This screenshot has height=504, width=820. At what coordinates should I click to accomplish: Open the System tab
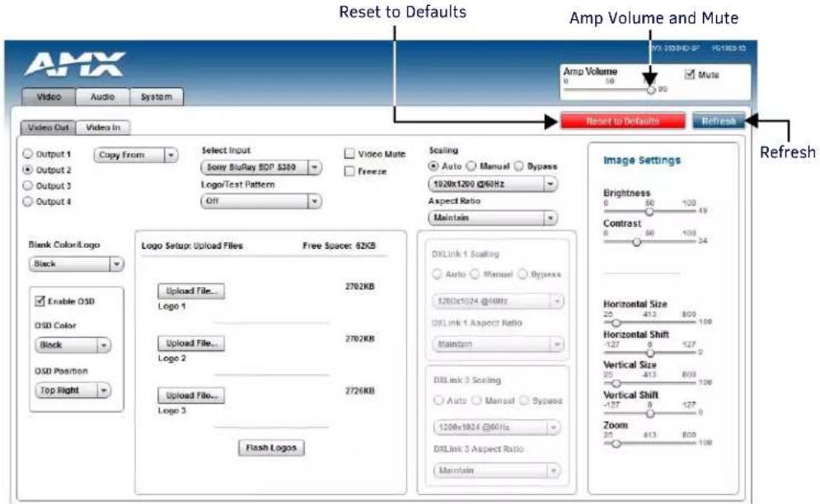point(157,96)
